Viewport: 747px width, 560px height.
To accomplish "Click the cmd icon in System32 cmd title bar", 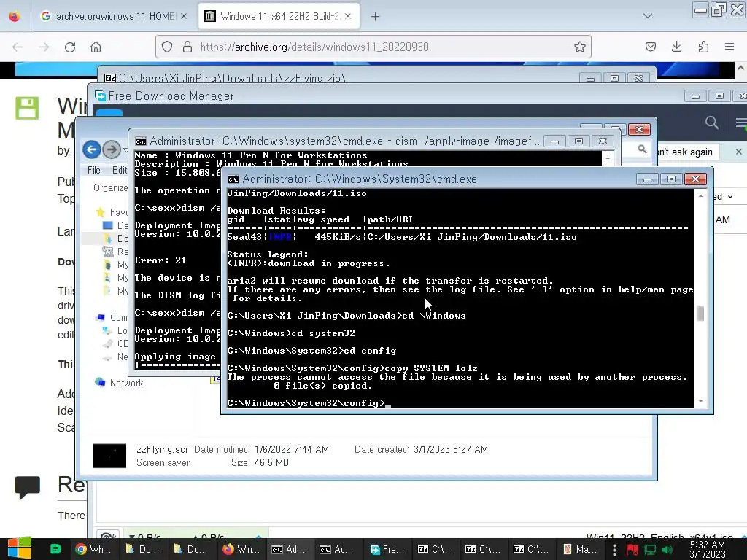I will [x=233, y=179].
